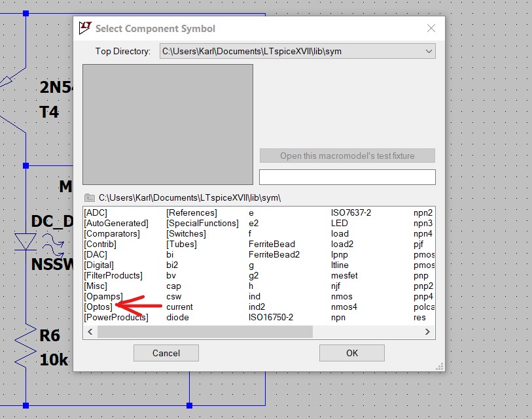This screenshot has height=419, width=532.
Task: Select the res component
Action: point(419,318)
